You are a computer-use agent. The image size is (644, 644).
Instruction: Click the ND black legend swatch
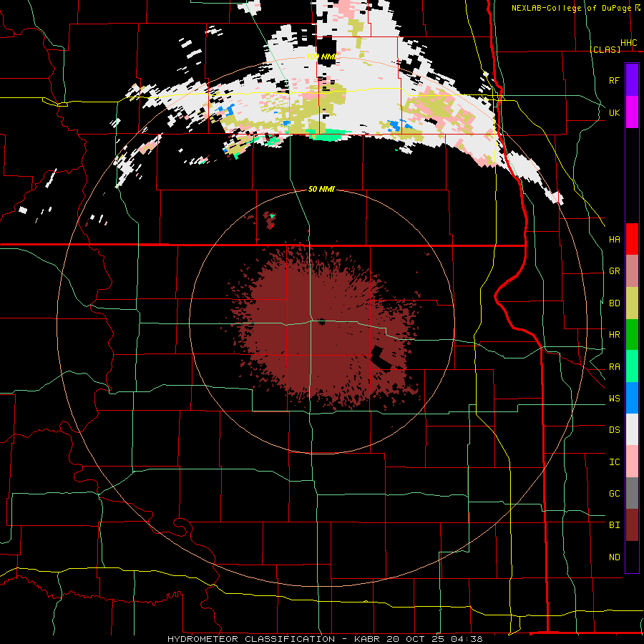[x=632, y=557]
